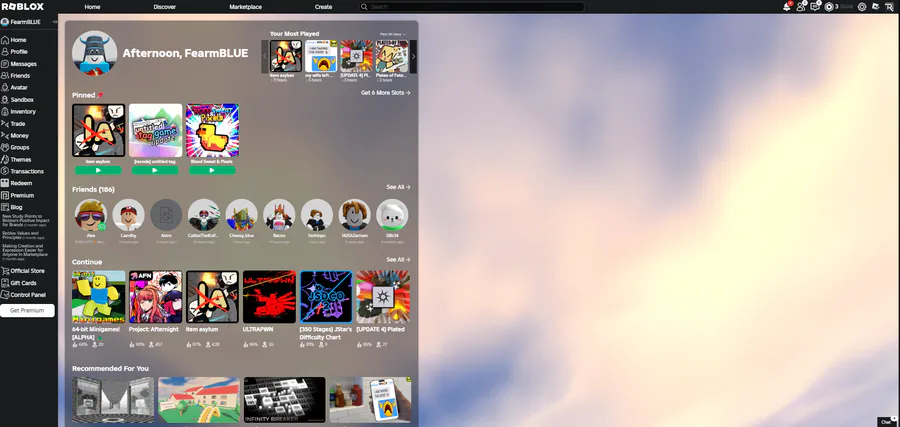Viewport: 900px width, 427px height.
Task: Open the Chat panel at bottom right
Action: point(887,422)
